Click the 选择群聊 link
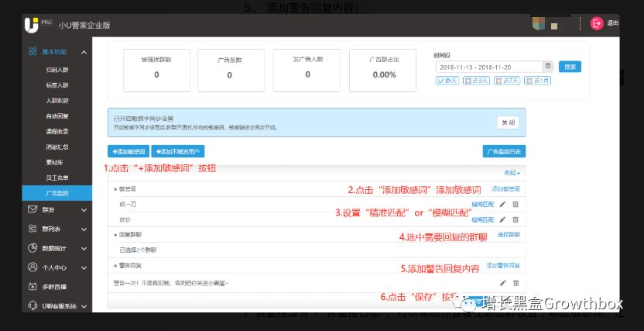The image size is (644, 331). click(x=509, y=235)
